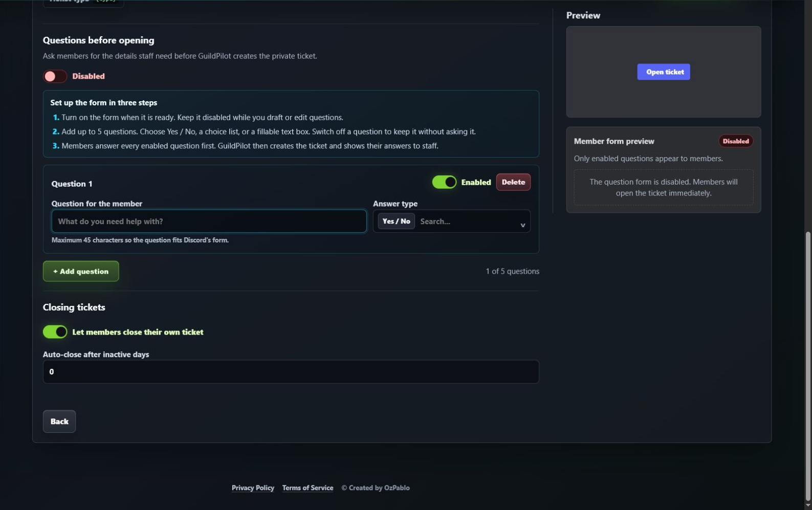The image size is (812, 510).
Task: Turn off the Question 1 Enabled switch
Action: (444, 182)
